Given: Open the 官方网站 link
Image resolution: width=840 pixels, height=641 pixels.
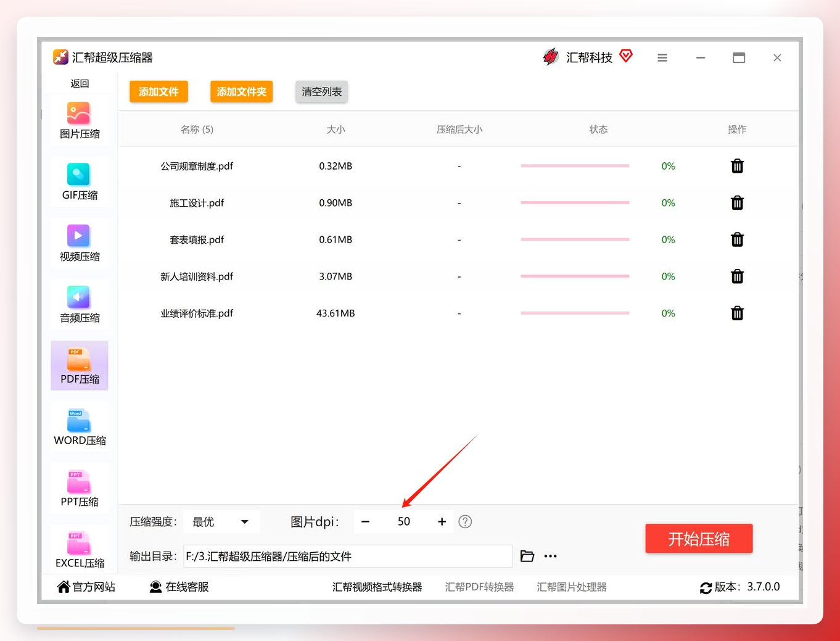Looking at the screenshot, I should (x=86, y=587).
